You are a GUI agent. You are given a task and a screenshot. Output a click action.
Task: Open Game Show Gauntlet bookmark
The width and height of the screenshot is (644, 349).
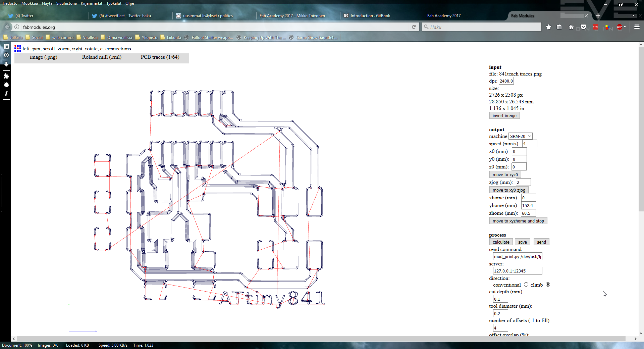click(x=313, y=37)
